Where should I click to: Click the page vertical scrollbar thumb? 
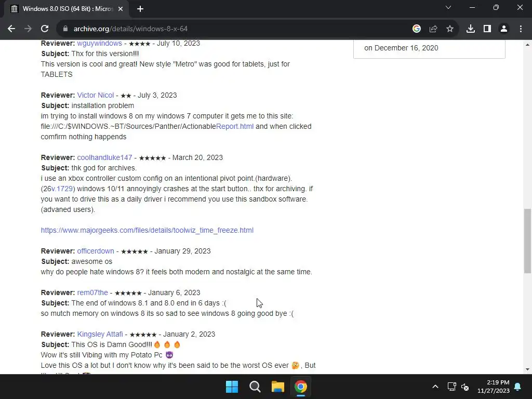tap(527, 241)
